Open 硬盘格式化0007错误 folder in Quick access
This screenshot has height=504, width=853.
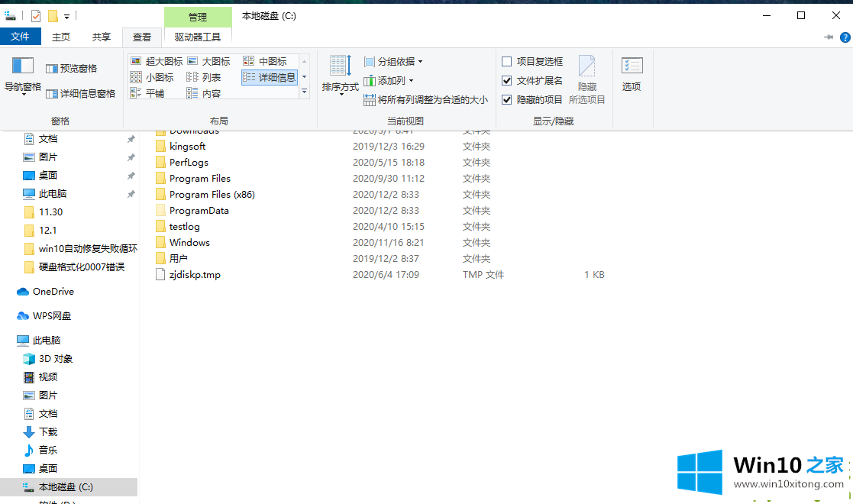(x=82, y=267)
